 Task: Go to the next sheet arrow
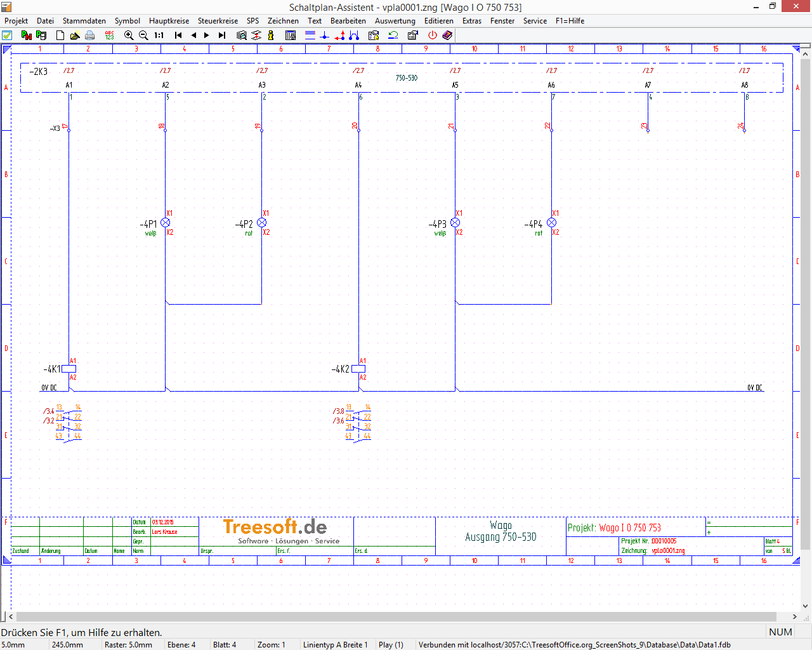click(x=207, y=36)
